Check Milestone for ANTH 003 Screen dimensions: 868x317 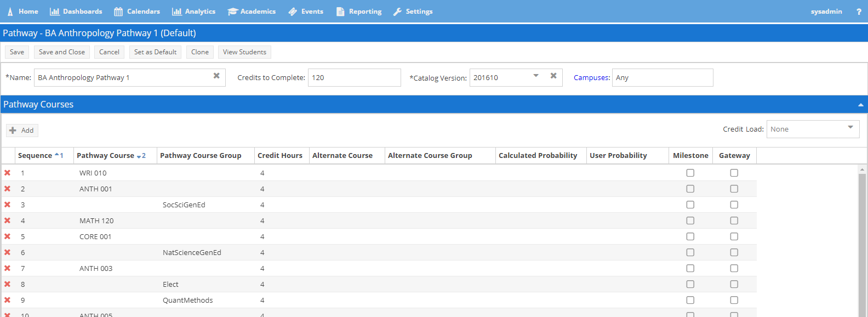click(690, 268)
